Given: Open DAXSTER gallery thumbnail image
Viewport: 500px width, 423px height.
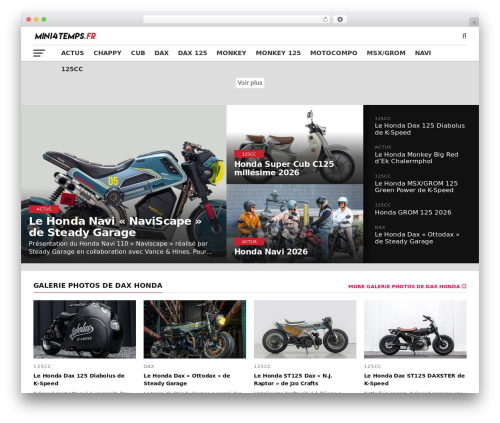Looking at the screenshot, I should click(x=415, y=329).
